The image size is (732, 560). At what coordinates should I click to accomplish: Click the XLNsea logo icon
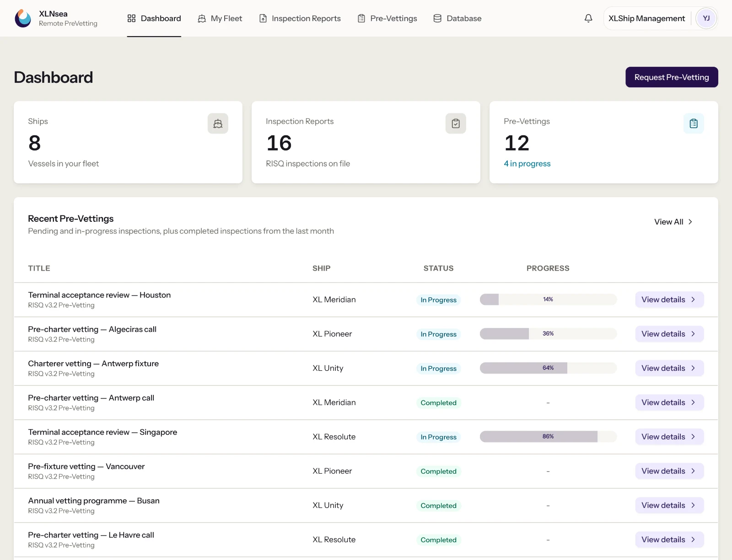(x=23, y=18)
